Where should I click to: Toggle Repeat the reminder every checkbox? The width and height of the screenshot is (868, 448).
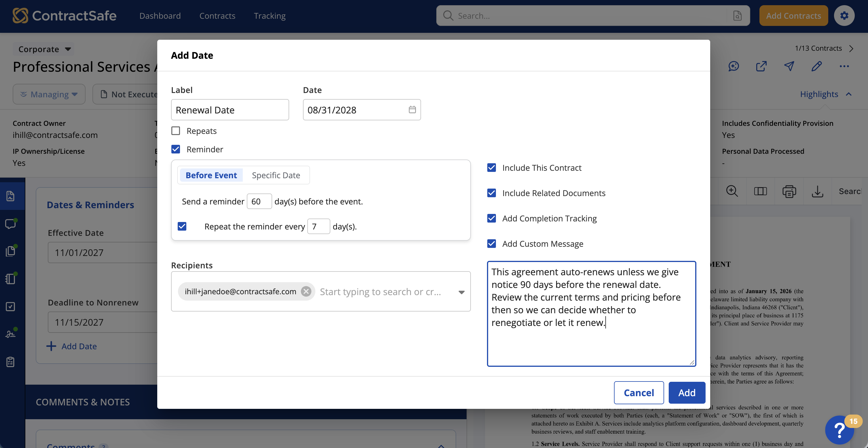(x=182, y=226)
